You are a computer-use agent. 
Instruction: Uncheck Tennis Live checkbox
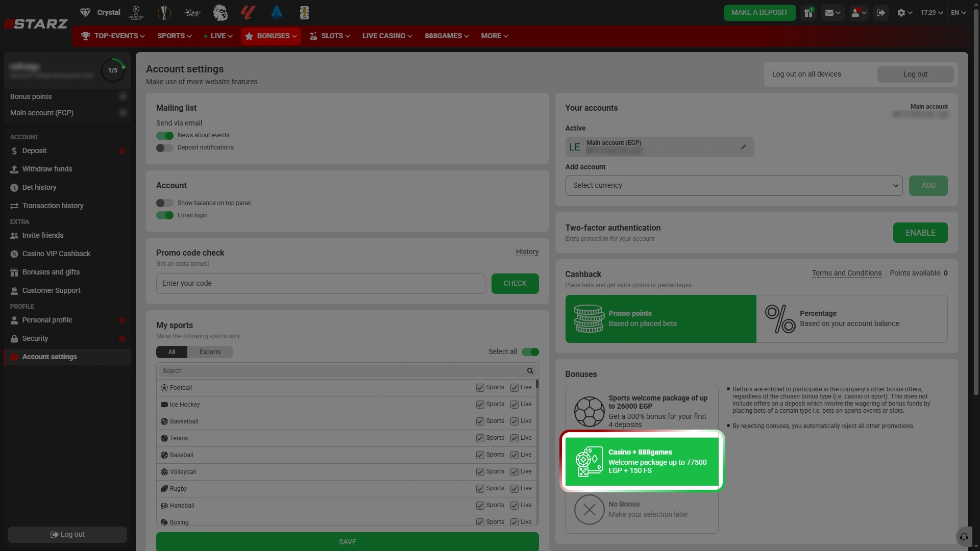point(514,438)
